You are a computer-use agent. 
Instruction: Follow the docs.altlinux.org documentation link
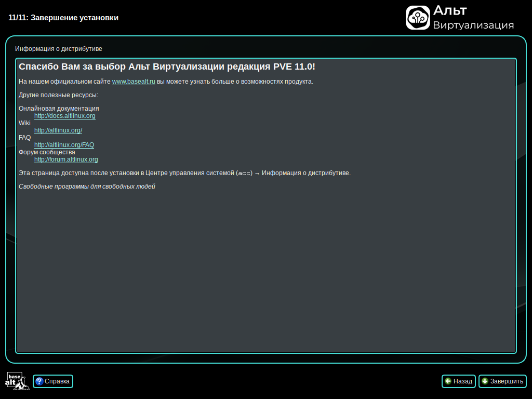64,116
